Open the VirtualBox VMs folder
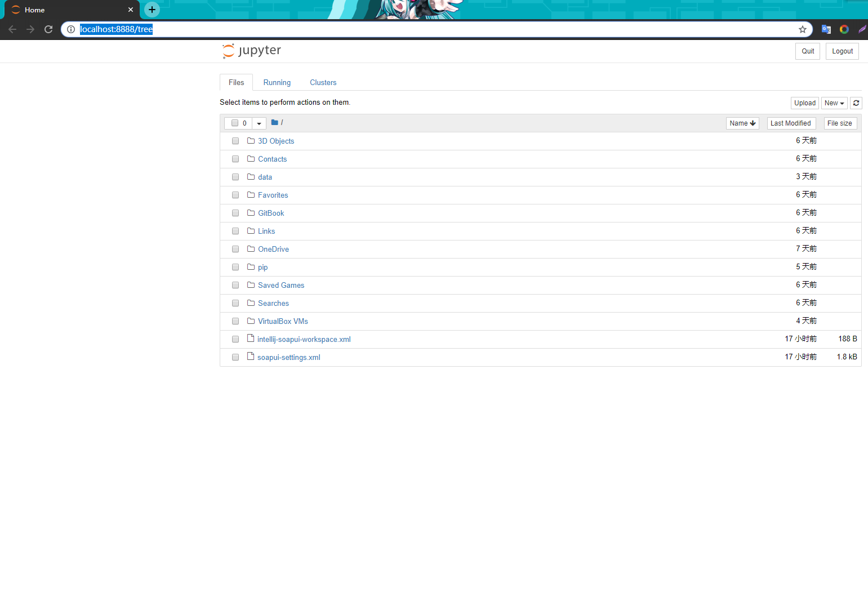 (283, 321)
